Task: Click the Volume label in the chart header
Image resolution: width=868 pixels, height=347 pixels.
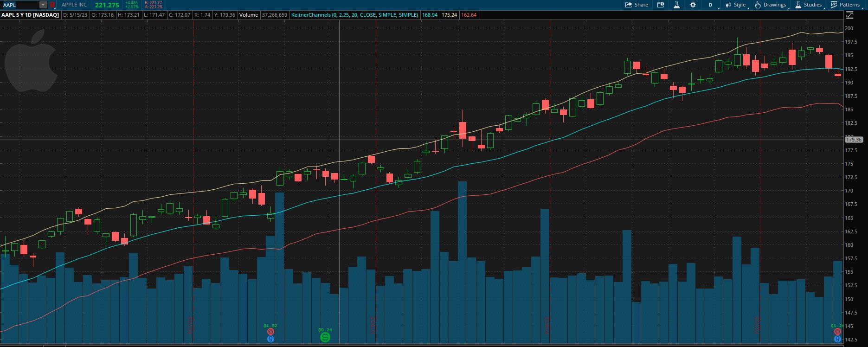Action: click(x=249, y=15)
